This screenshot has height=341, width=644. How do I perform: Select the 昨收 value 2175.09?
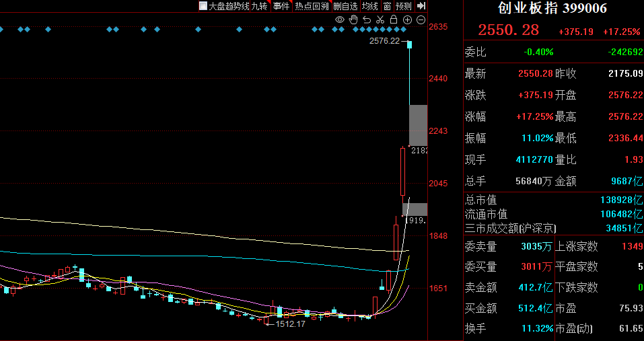(x=625, y=74)
